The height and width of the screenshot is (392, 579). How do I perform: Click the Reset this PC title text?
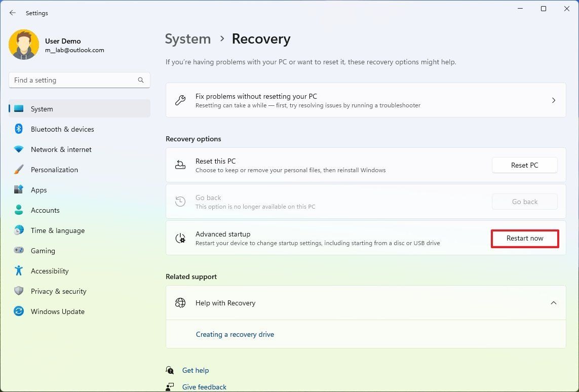pyautogui.click(x=215, y=161)
